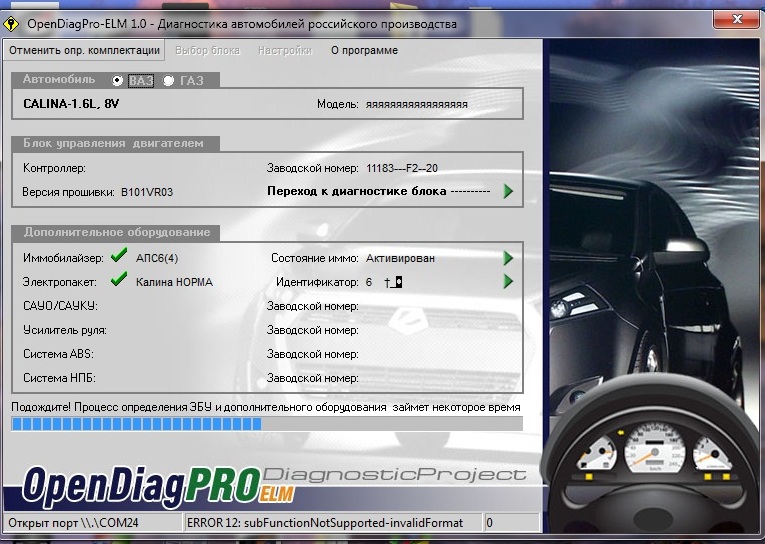The image size is (765, 544).
Task: Click the Калина НОРМА value
Action: point(174,282)
